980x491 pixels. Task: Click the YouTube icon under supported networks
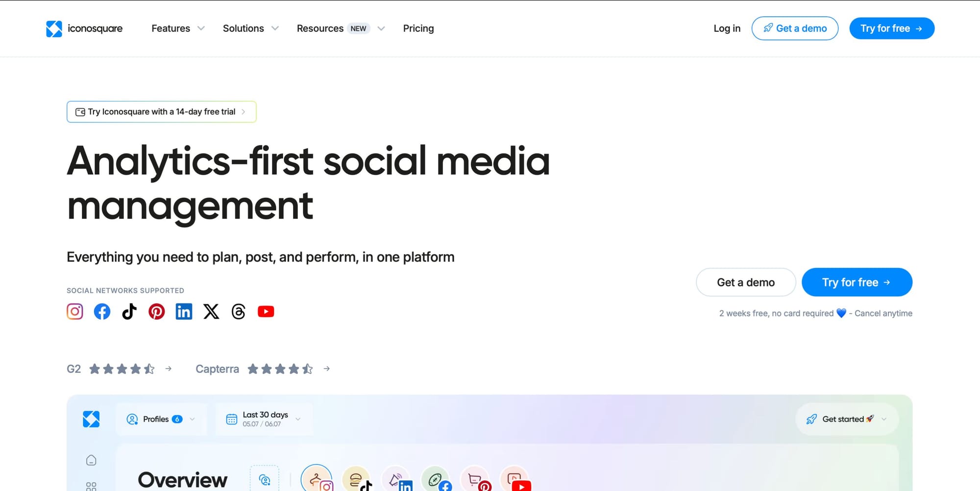click(x=266, y=311)
